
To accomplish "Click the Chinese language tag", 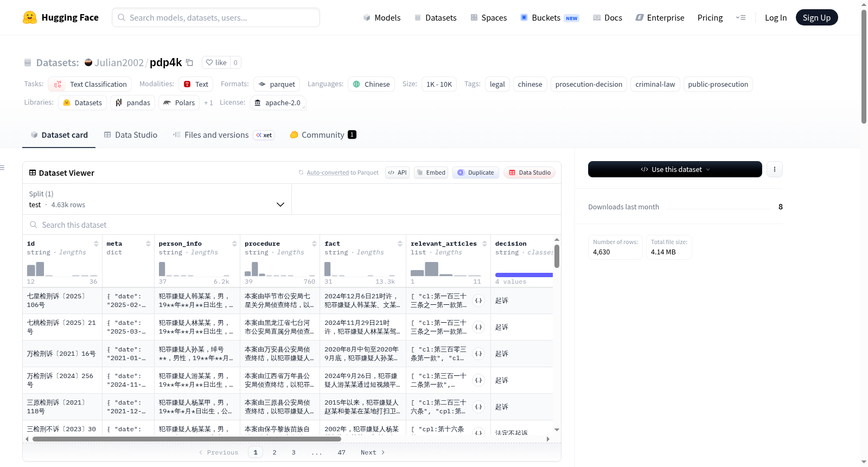I will (371, 84).
